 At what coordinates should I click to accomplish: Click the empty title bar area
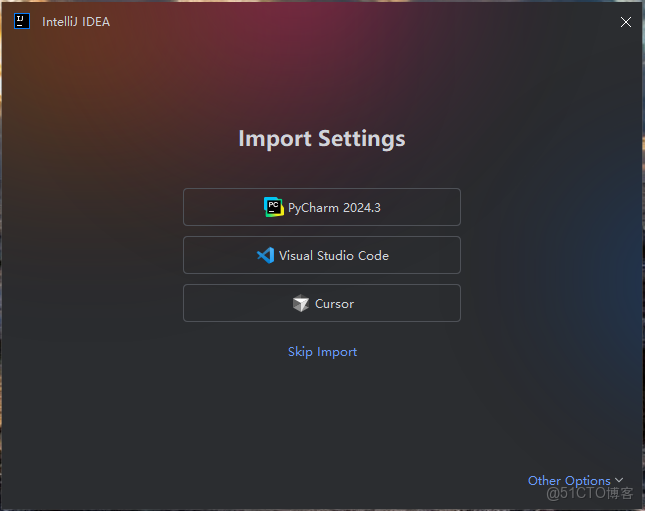pos(350,21)
